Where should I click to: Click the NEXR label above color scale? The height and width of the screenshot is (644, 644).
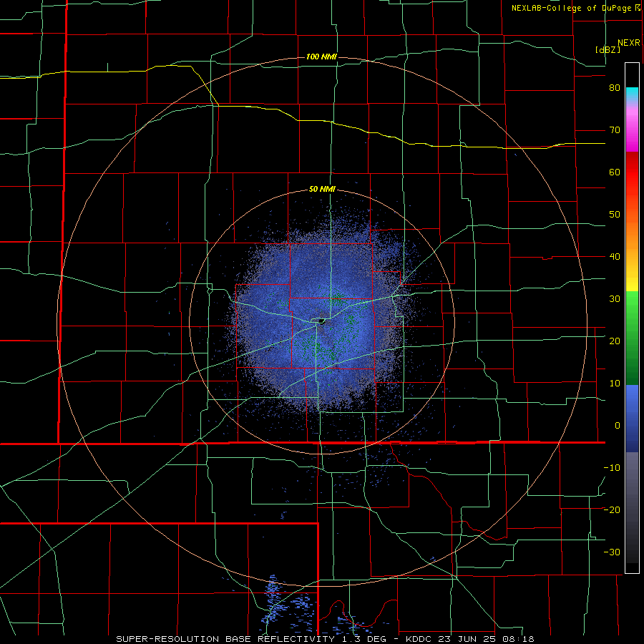(x=629, y=43)
